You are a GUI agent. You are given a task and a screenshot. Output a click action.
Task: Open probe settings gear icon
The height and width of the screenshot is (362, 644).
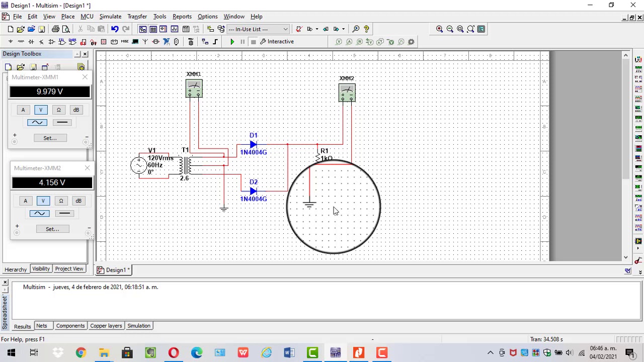[x=411, y=42]
